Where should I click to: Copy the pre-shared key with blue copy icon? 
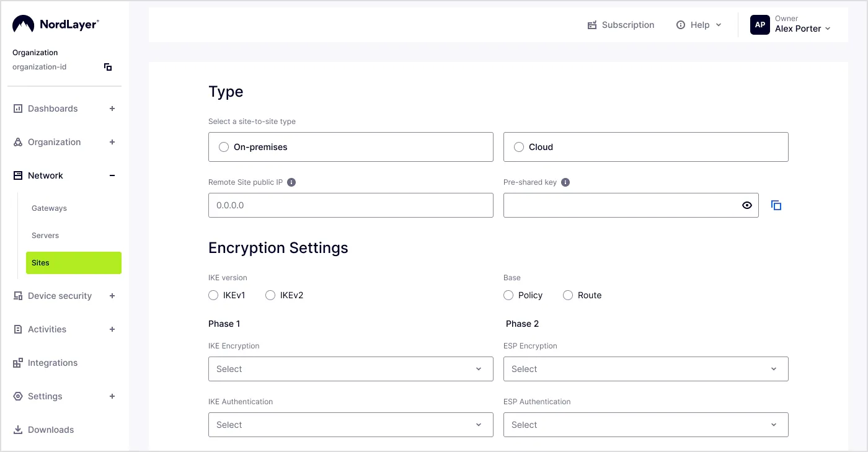click(776, 205)
